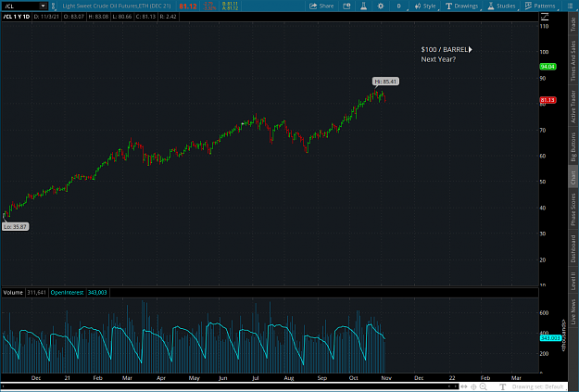Click the Jul label on time axis
Image resolution: width=579 pixels, height=392 pixels.
click(255, 378)
